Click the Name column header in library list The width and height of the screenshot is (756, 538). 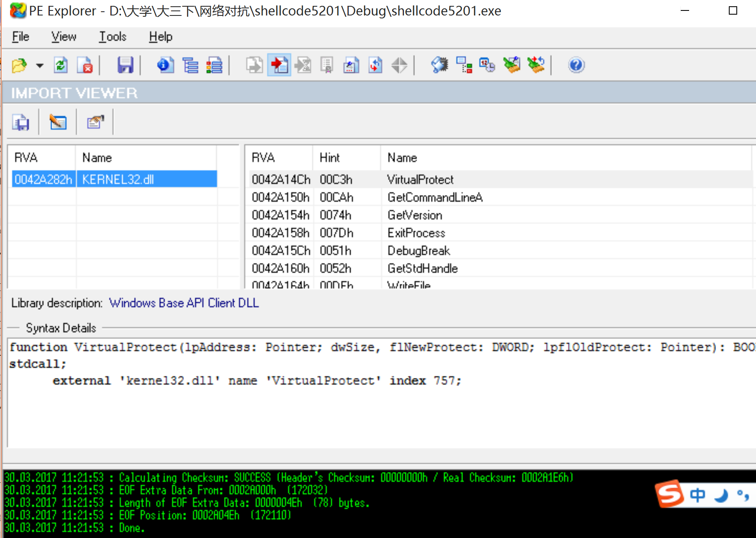pyautogui.click(x=146, y=158)
